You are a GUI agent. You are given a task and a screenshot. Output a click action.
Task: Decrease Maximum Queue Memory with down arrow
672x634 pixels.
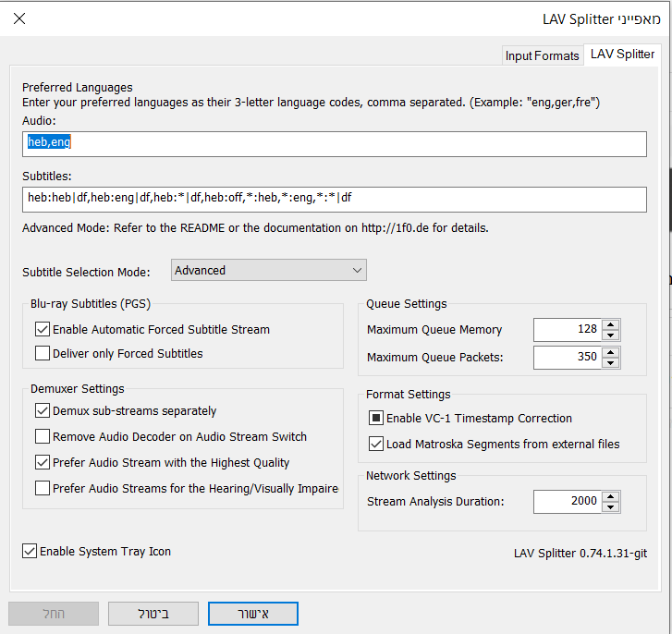pyautogui.click(x=611, y=335)
